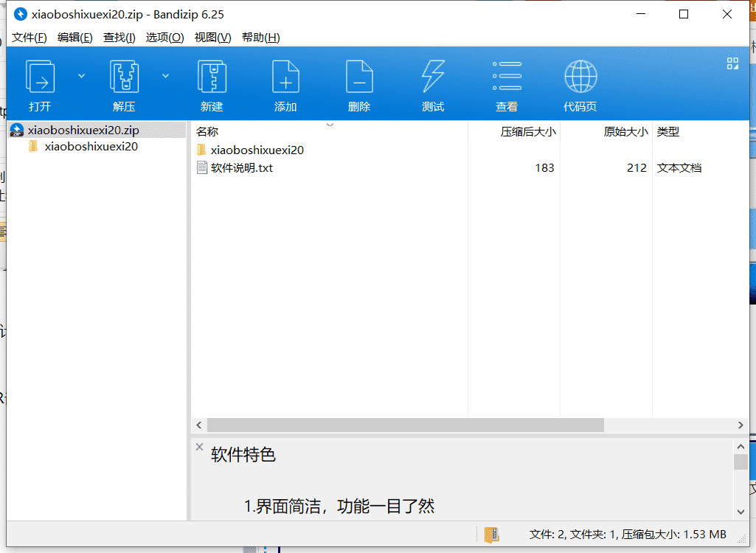Click the Test (测试) lightning icon
Image resolution: width=756 pixels, height=553 pixels.
pos(433,77)
